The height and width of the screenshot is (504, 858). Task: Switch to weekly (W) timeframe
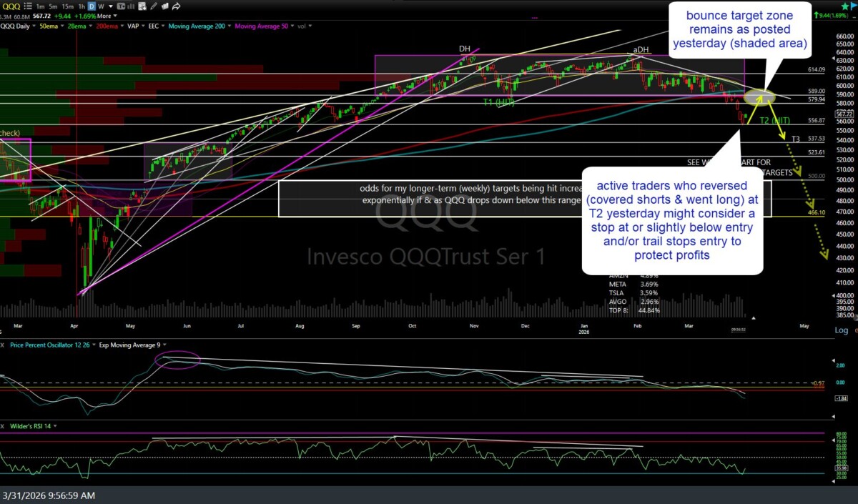(x=102, y=6)
